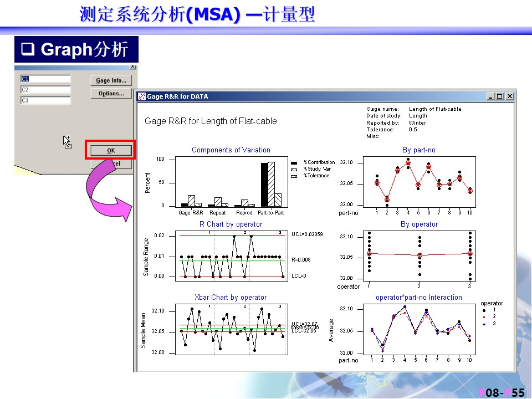Close the Gage R&R for DATA window

click(509, 96)
